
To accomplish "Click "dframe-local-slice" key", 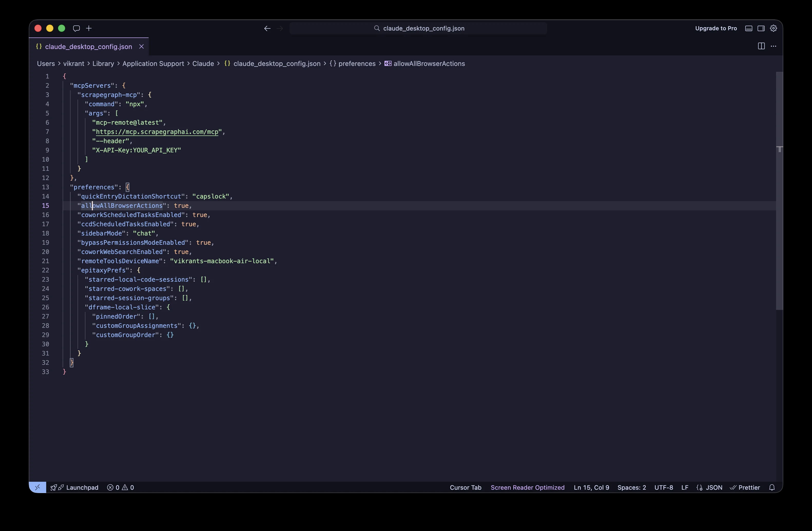I will 122,307.
